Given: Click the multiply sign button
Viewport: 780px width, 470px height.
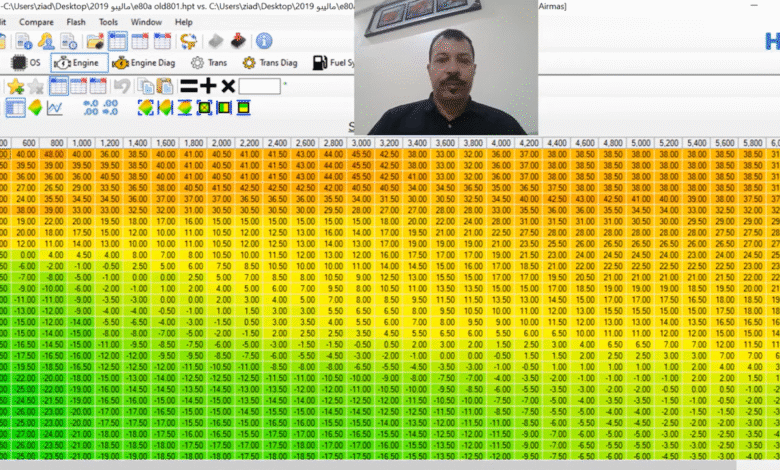Looking at the screenshot, I should 228,86.
